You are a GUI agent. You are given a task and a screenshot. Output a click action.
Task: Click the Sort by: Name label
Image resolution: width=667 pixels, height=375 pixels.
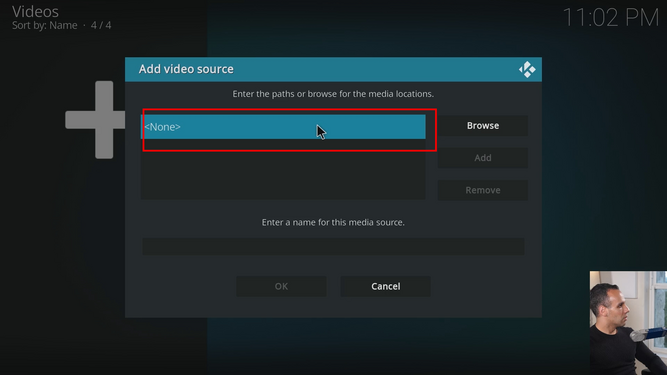pyautogui.click(x=45, y=26)
